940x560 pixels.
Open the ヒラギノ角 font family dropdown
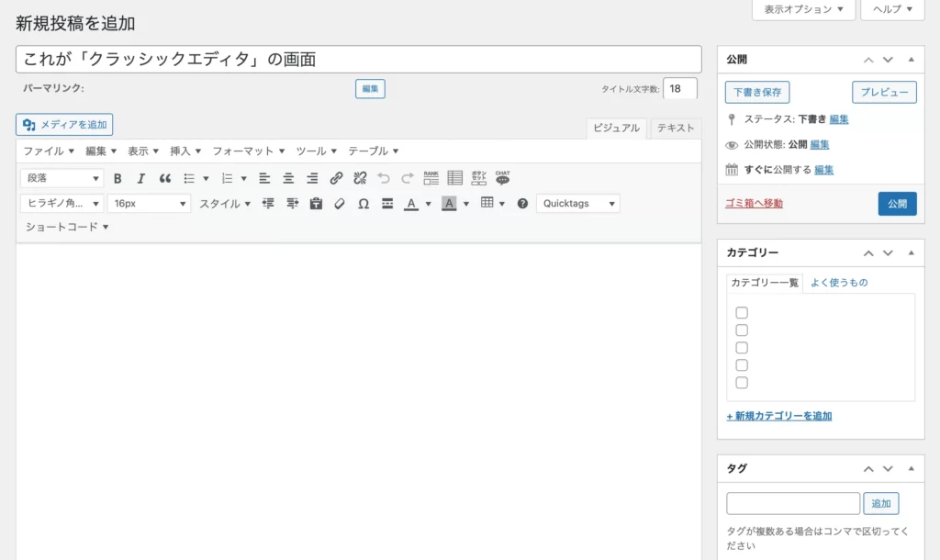62,203
